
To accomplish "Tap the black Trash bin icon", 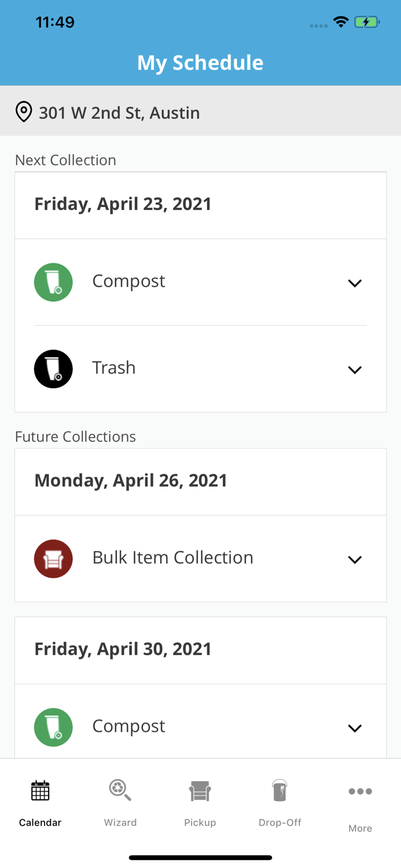I will point(53,369).
